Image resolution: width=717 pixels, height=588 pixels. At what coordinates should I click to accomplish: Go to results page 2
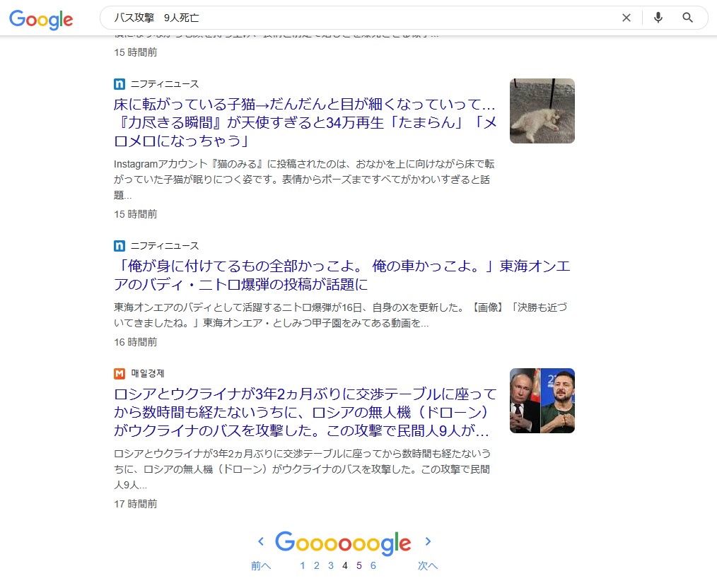317,565
